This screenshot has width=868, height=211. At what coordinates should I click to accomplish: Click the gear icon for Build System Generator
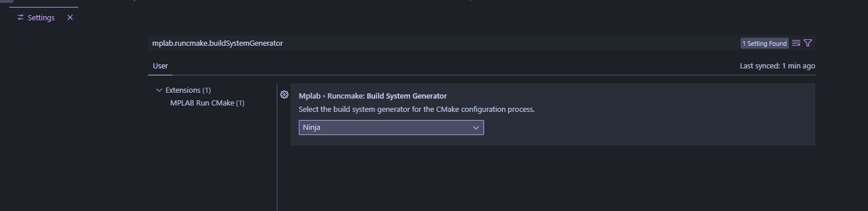point(284,94)
